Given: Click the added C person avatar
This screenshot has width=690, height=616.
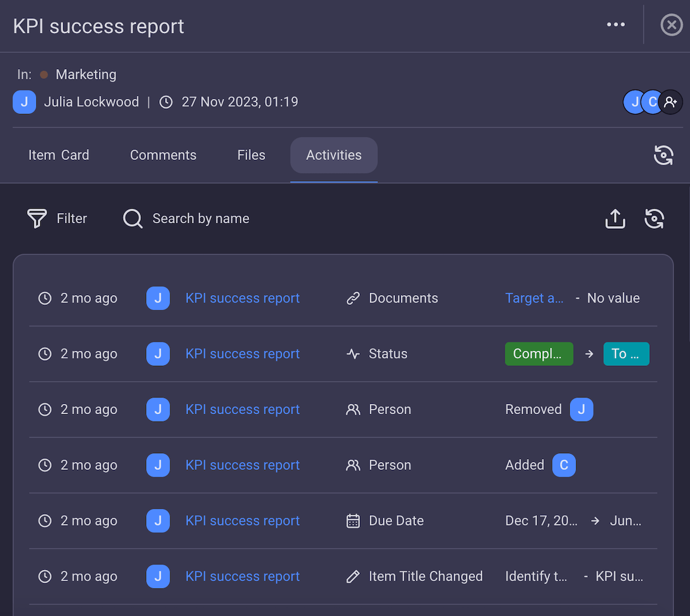Looking at the screenshot, I should click(x=563, y=465).
